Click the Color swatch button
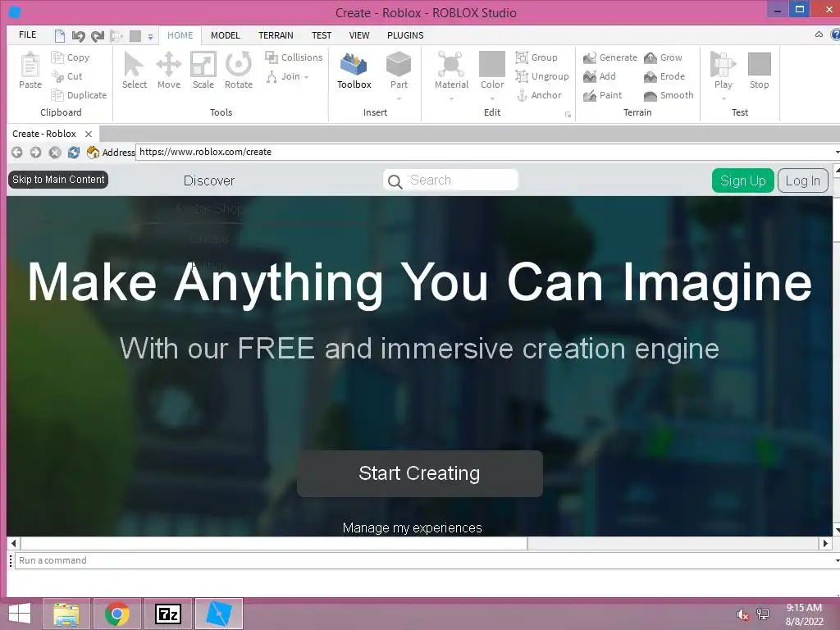840x630 pixels. point(492,64)
